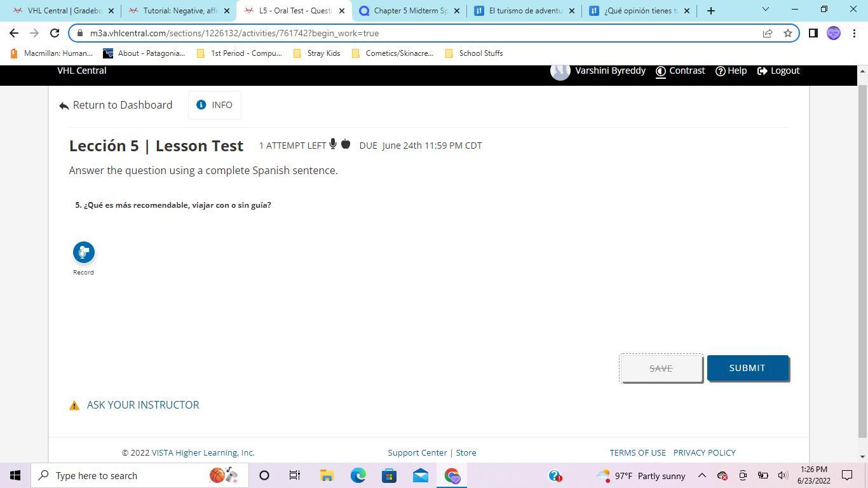Screen dimensions: 868x488
Task: Click the SAVE button
Action: coord(661,369)
